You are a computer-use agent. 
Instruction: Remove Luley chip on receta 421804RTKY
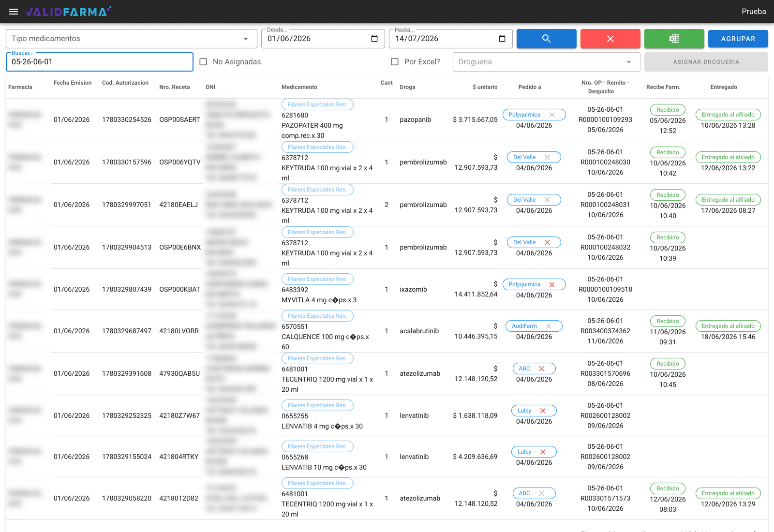click(x=543, y=452)
